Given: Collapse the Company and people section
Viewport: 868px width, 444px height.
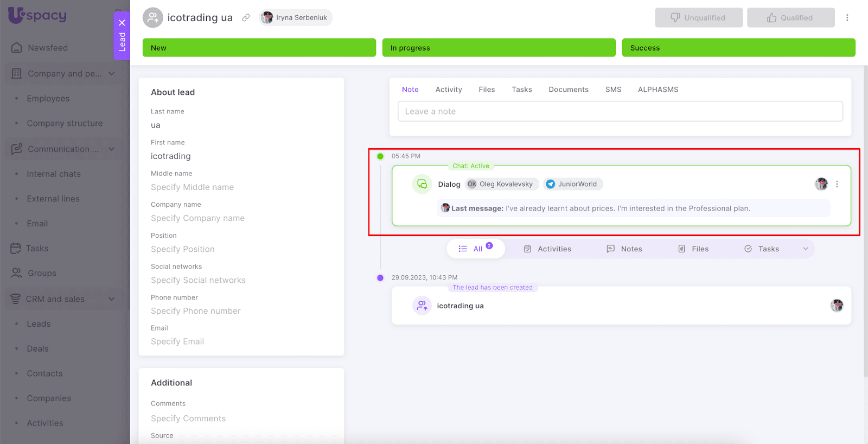Looking at the screenshot, I should coord(112,74).
